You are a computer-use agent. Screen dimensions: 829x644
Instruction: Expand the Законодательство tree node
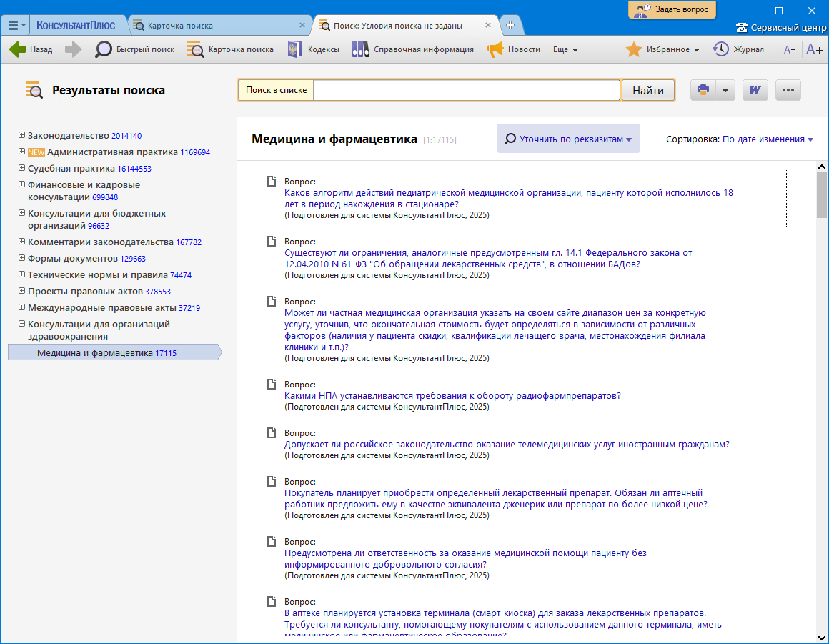click(22, 135)
